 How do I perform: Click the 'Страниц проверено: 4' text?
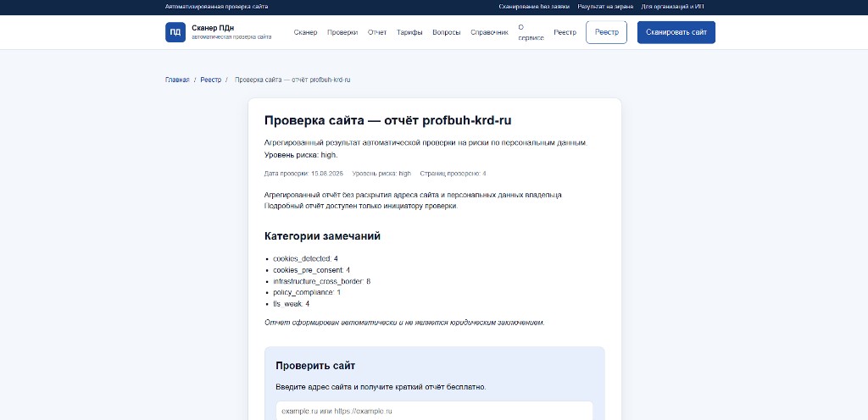tap(453, 174)
